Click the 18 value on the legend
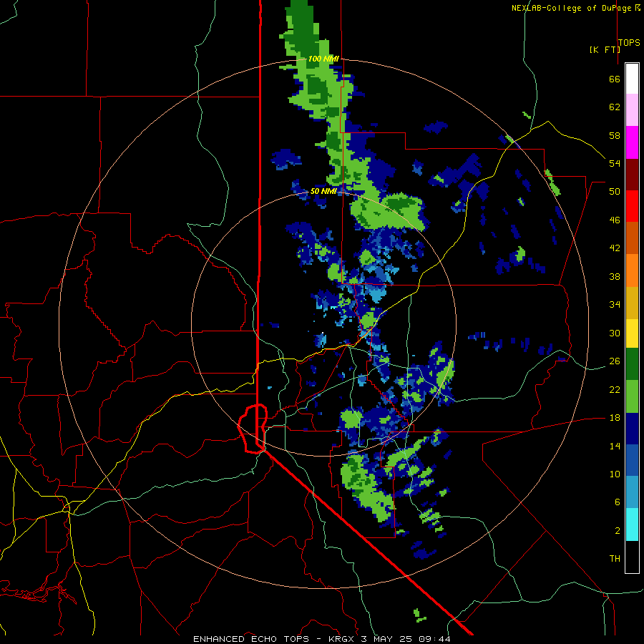The width and height of the screenshot is (644, 644). (615, 418)
